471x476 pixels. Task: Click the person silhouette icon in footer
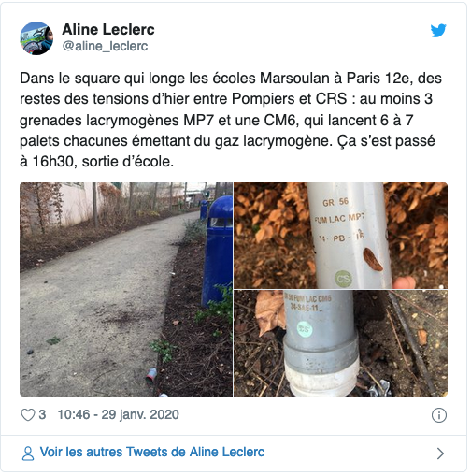[28, 453]
